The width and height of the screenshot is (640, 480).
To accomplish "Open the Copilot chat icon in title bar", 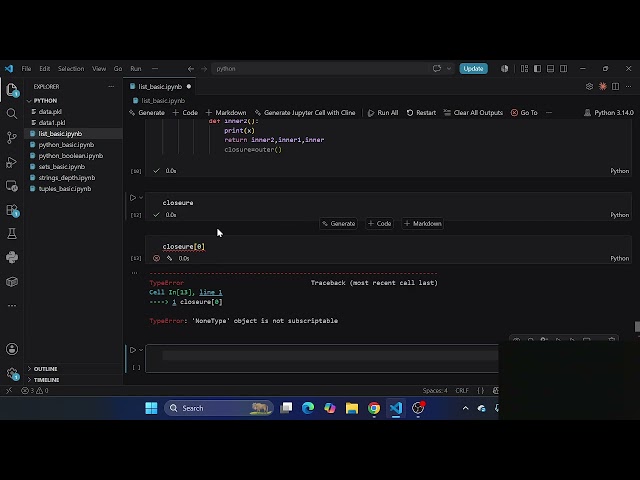I will coord(437,69).
